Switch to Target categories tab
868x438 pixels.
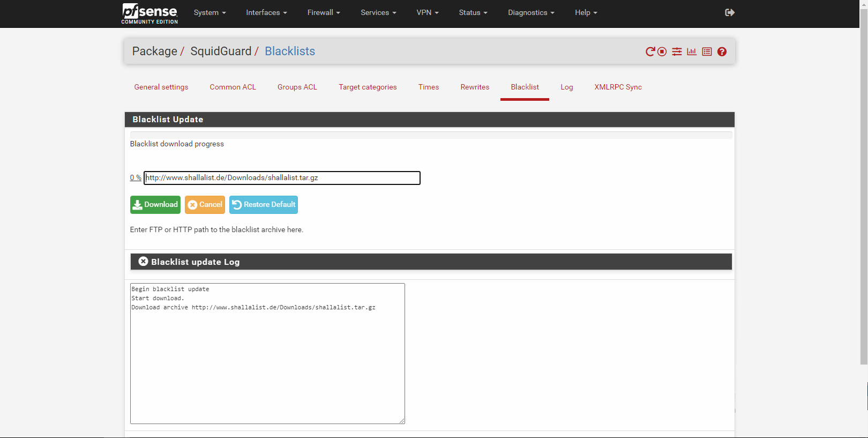click(368, 87)
